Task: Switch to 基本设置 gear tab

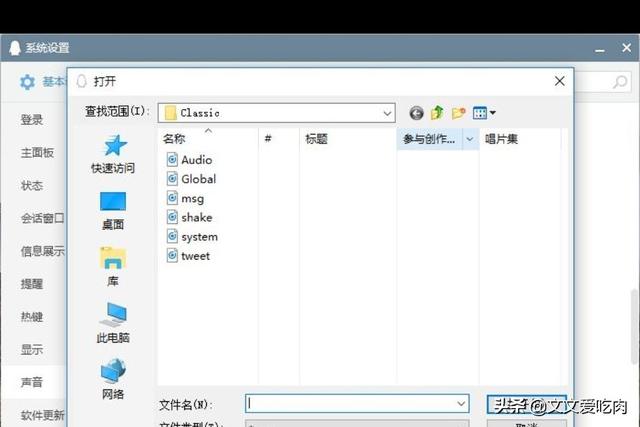Action: click(42, 82)
